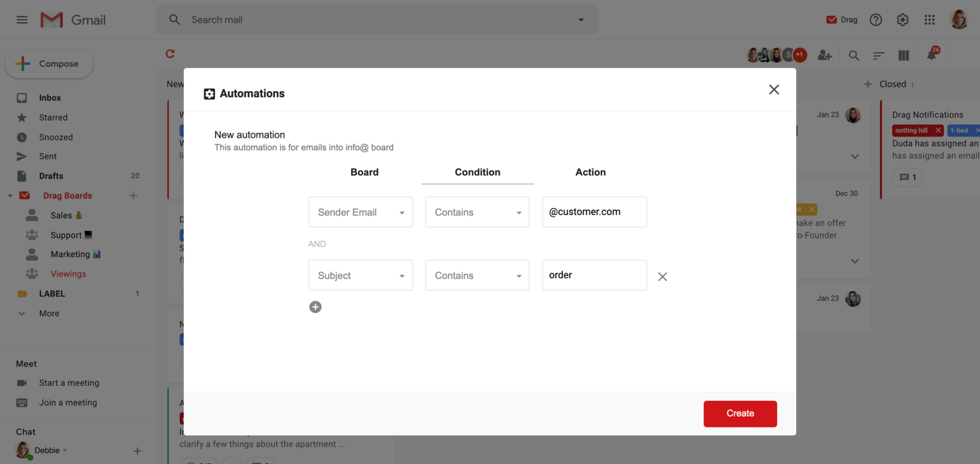980x464 pixels.
Task: Click the @customer.com value field
Action: pos(595,212)
